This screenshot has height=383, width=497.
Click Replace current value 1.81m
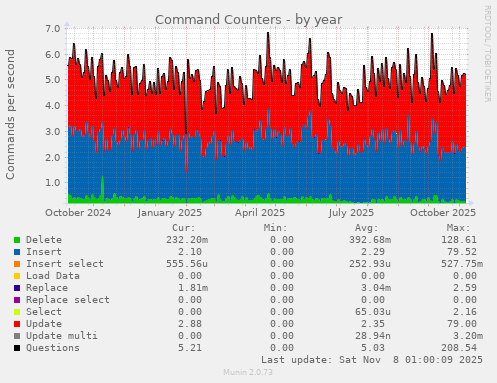coord(193,288)
